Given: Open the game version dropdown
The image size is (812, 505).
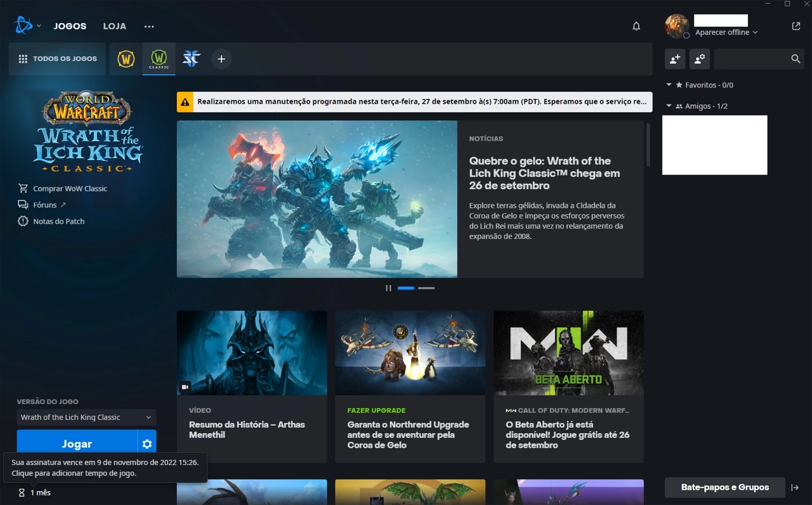Looking at the screenshot, I should click(86, 417).
